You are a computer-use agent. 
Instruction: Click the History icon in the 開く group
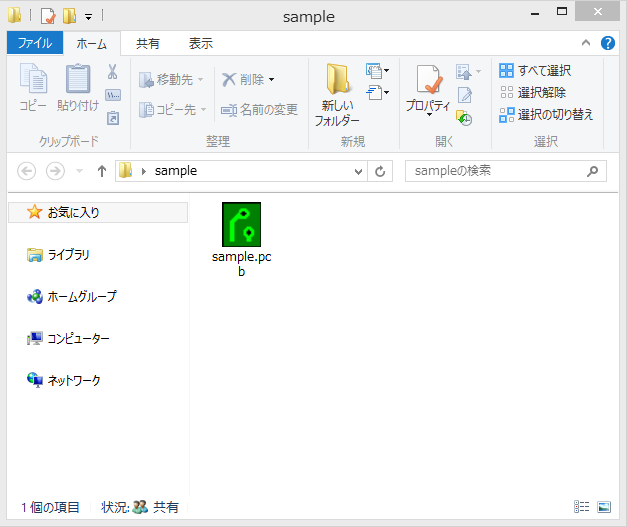pyautogui.click(x=464, y=118)
